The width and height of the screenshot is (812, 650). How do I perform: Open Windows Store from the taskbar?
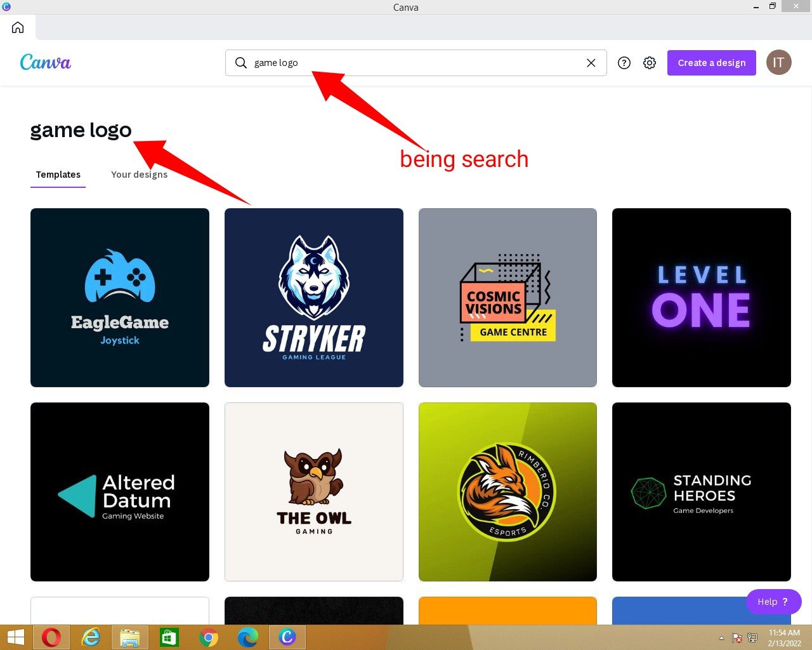click(x=169, y=637)
